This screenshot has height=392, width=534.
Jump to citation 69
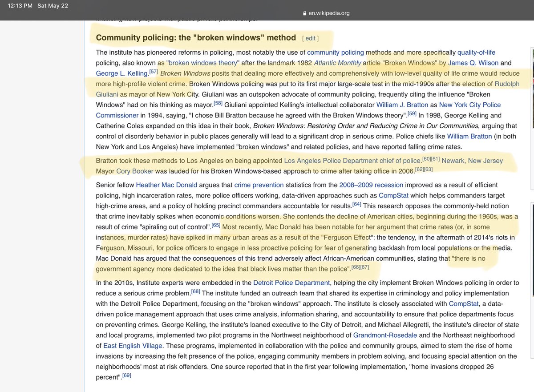(127, 375)
